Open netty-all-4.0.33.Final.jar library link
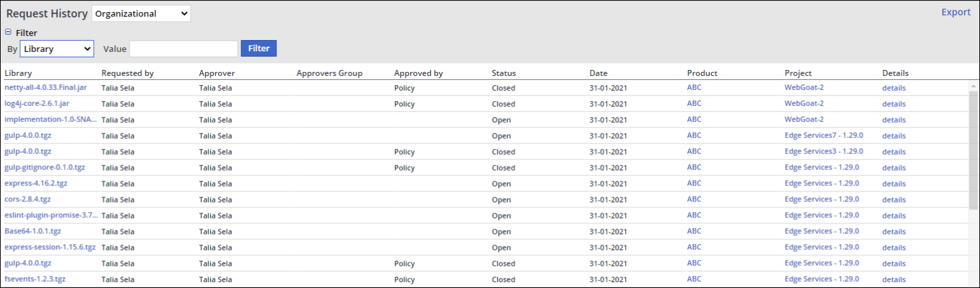 pos(45,88)
